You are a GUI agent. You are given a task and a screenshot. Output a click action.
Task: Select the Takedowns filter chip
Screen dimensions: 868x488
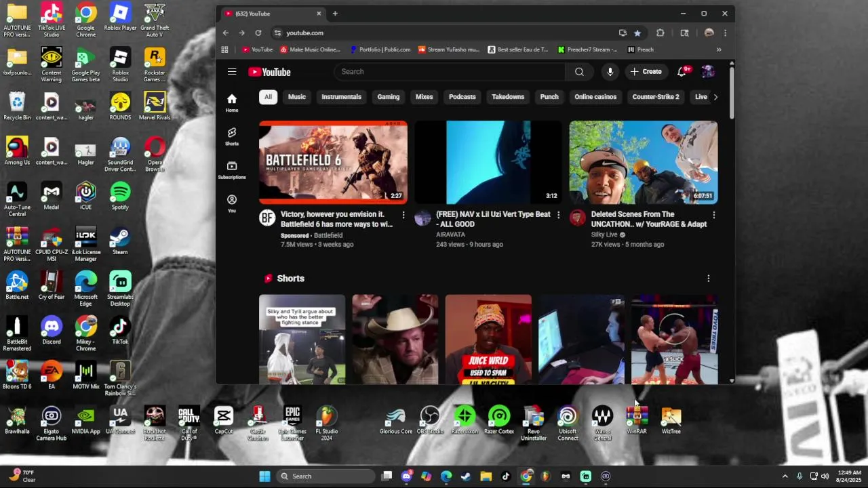click(508, 97)
